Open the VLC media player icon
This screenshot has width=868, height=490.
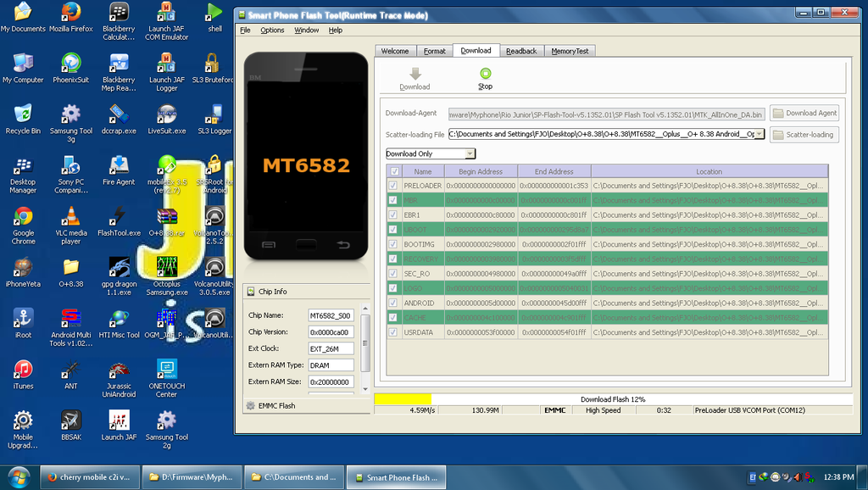pyautogui.click(x=71, y=226)
